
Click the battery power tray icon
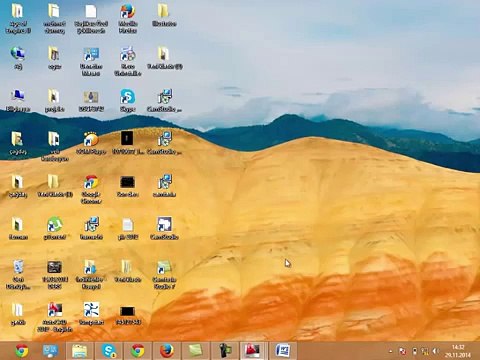(414, 351)
